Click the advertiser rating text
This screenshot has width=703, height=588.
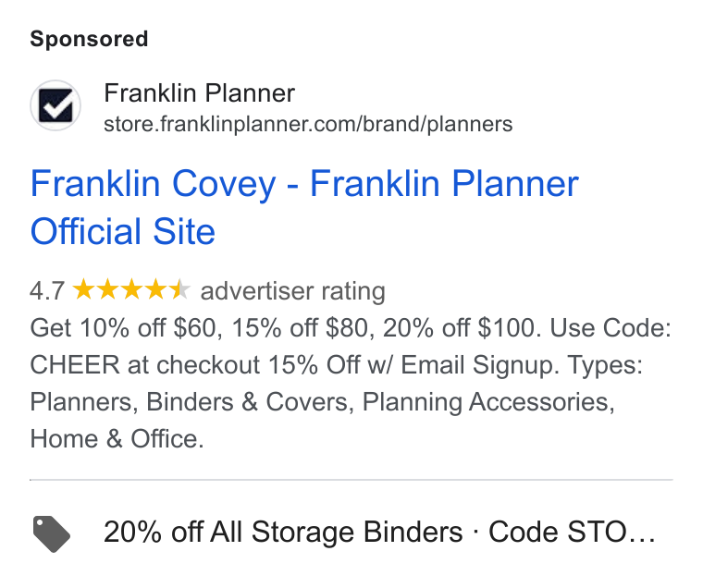tap(293, 291)
